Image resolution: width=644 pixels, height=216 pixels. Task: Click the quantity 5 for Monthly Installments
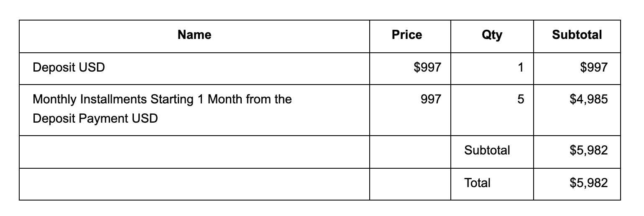520,99
